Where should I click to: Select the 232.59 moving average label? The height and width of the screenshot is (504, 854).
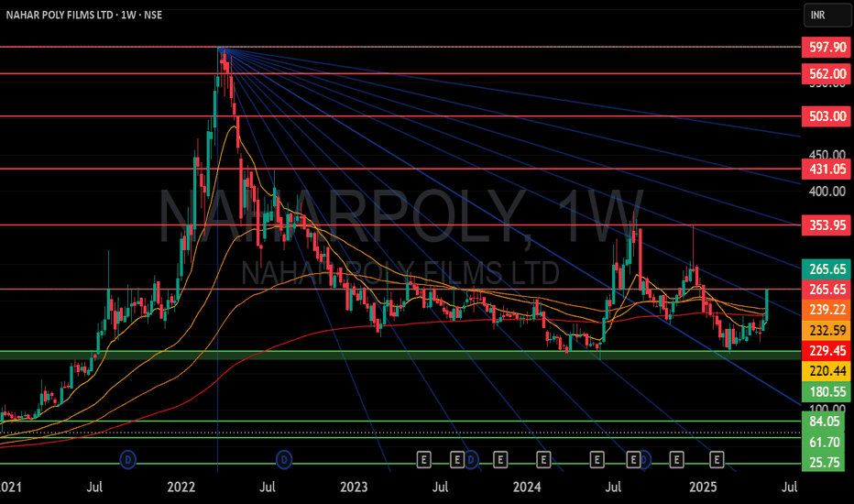(x=827, y=330)
